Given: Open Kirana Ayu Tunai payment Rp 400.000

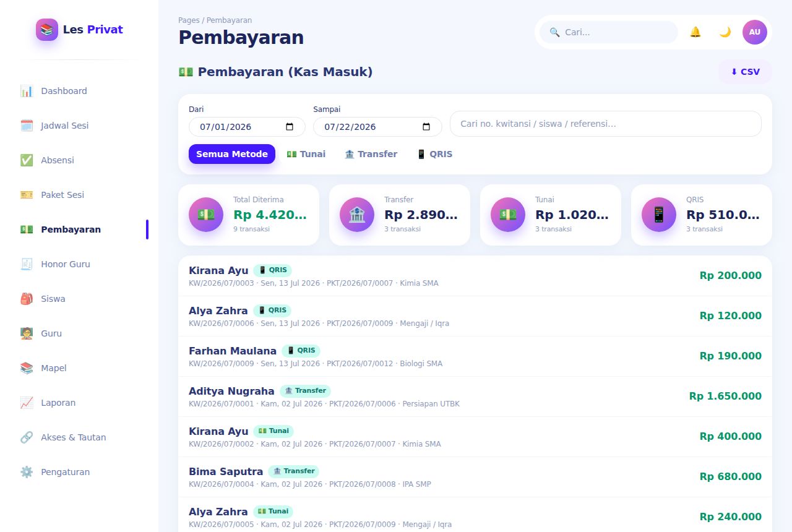Looking at the screenshot, I should pos(475,437).
